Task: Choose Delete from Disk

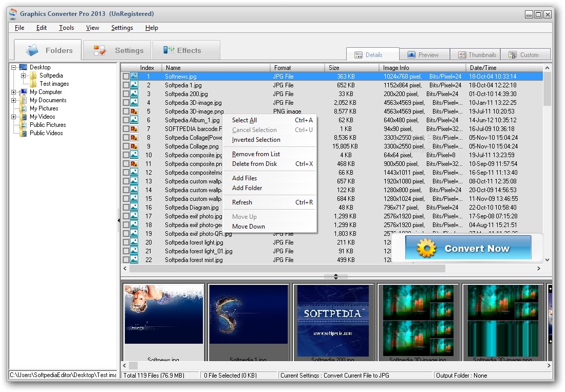Action: [270, 163]
